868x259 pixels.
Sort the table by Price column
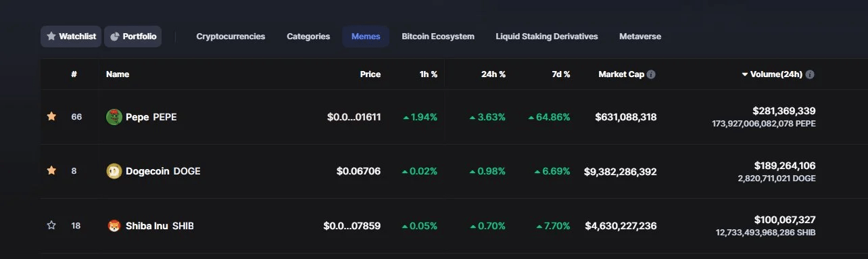(x=370, y=74)
